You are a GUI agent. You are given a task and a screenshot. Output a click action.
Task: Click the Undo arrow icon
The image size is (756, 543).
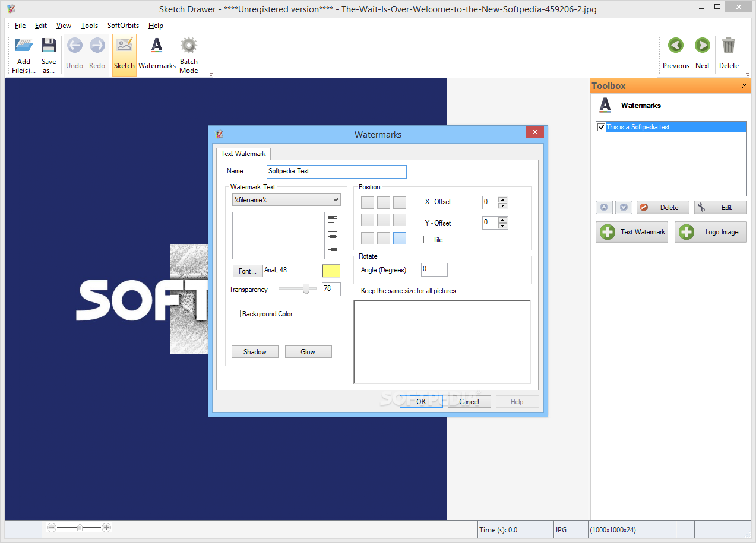click(x=74, y=46)
